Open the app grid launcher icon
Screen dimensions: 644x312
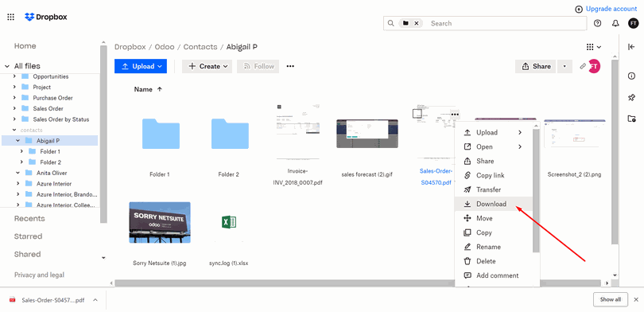coord(11,17)
